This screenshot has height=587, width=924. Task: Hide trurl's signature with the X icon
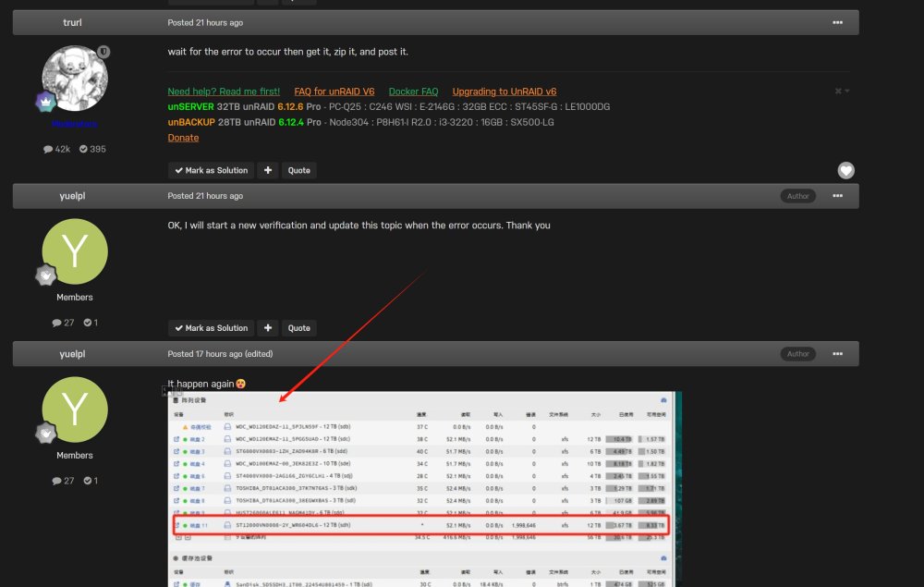838,91
